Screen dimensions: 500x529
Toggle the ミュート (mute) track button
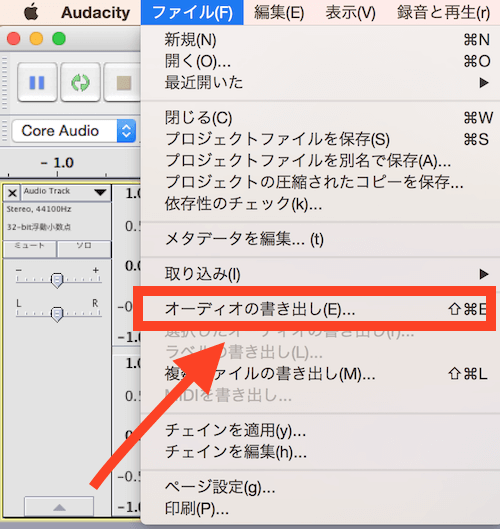[30, 248]
